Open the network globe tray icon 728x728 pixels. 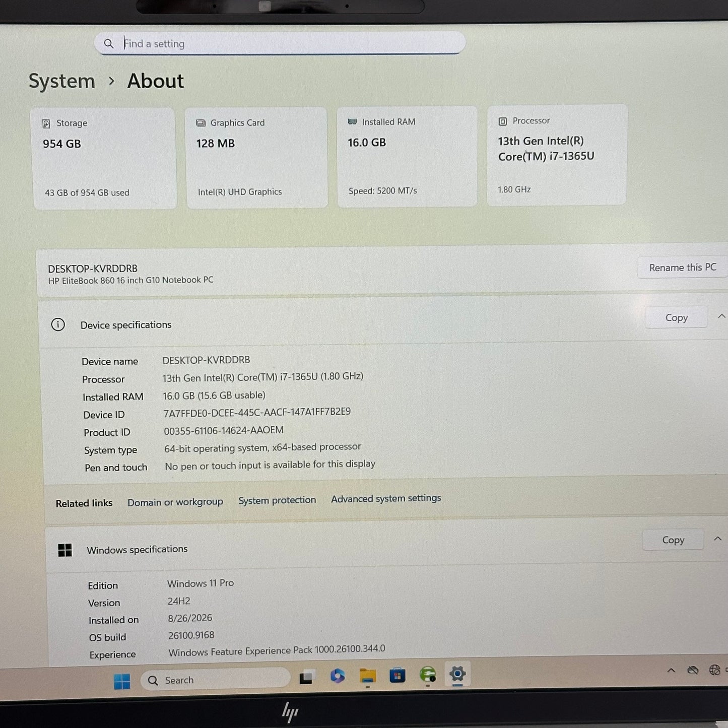[x=714, y=670]
